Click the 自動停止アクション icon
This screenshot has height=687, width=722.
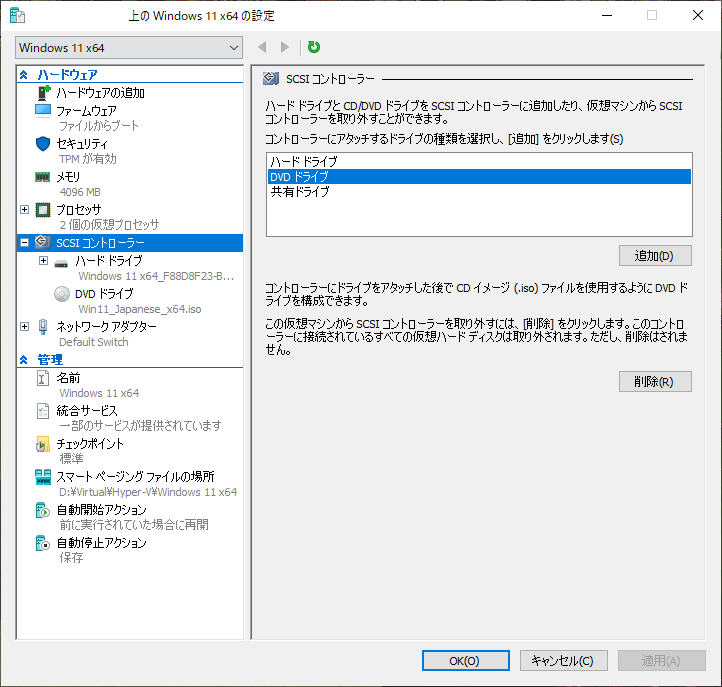[x=42, y=543]
